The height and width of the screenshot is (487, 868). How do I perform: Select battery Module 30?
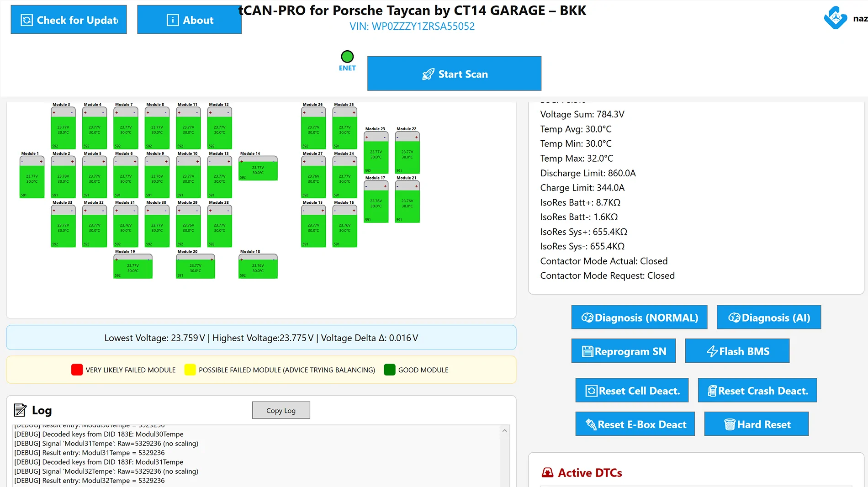(157, 226)
